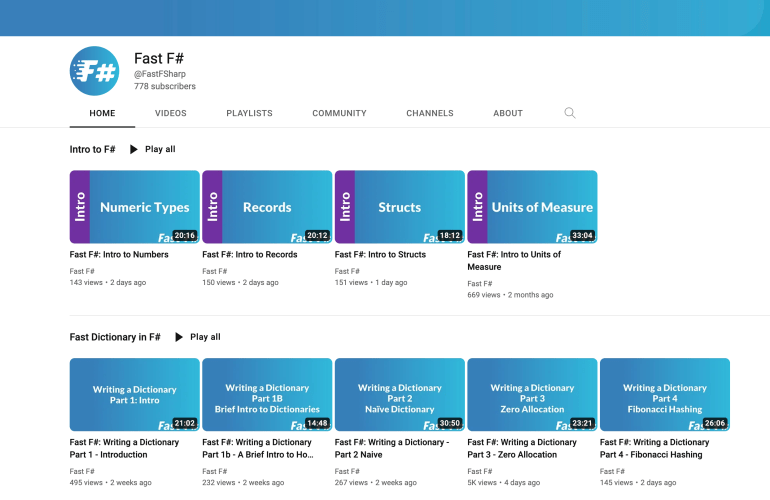Click Play all icon for Intro to F#
Image resolution: width=770 pixels, height=500 pixels.
point(135,149)
